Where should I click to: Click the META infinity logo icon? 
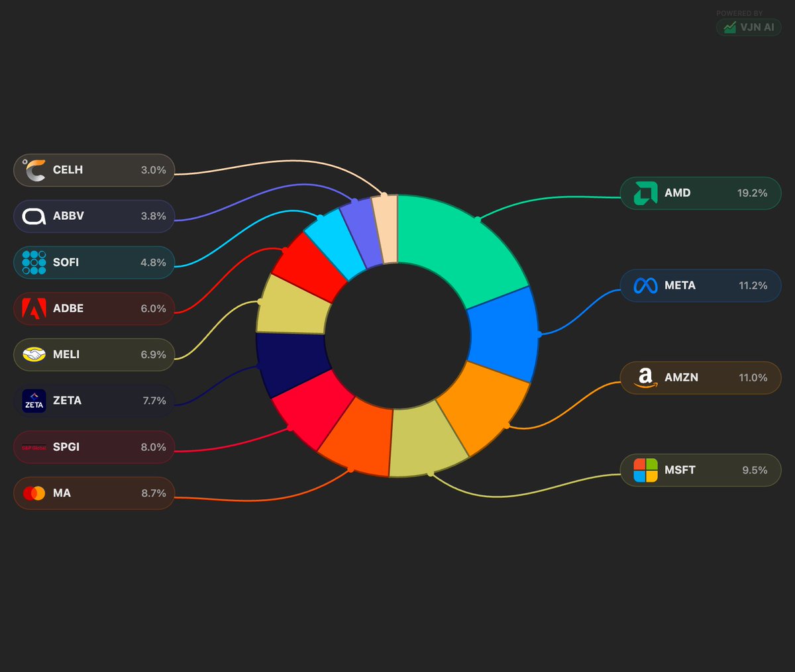[645, 285]
